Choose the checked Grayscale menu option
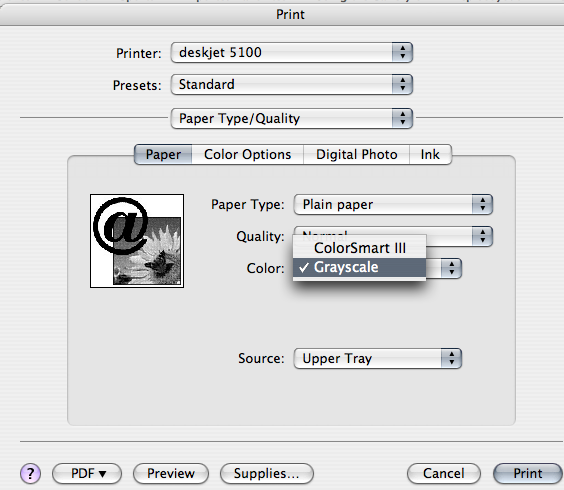 pos(360,267)
